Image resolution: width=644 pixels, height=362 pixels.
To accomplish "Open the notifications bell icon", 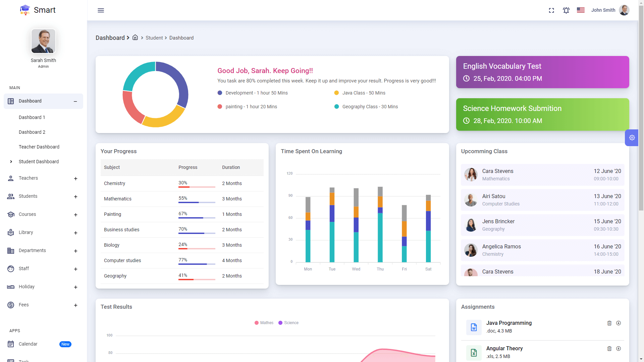I will [x=566, y=10].
